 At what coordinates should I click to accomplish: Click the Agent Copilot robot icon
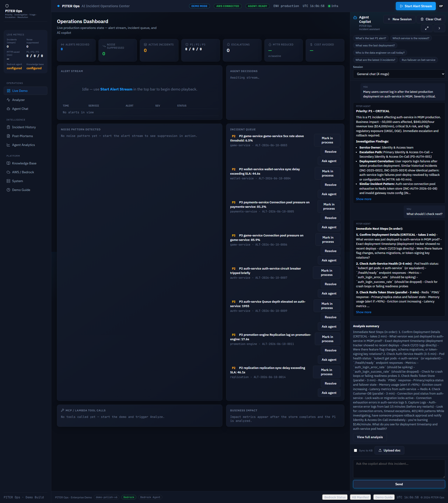[355, 17]
